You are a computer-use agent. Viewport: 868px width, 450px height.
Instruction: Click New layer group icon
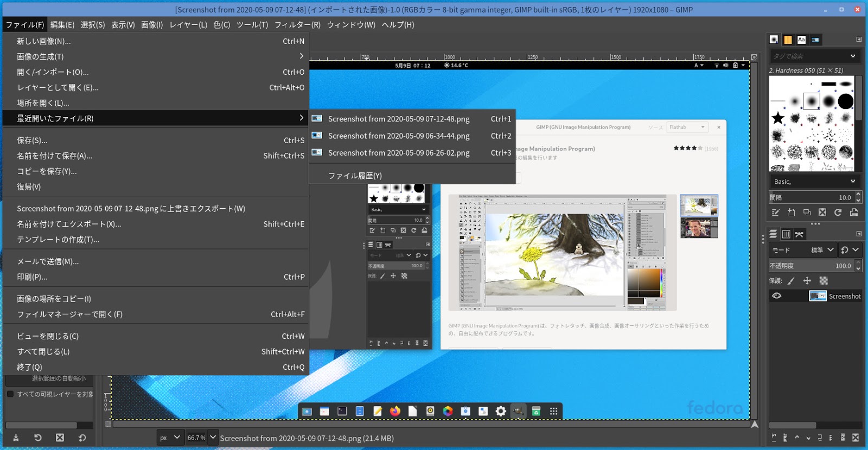pyautogui.click(x=785, y=438)
